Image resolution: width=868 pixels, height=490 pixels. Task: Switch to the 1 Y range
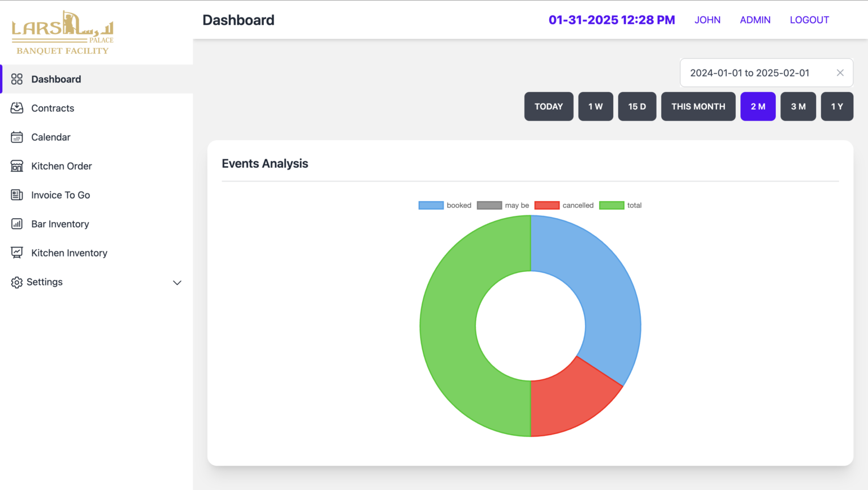[837, 106]
